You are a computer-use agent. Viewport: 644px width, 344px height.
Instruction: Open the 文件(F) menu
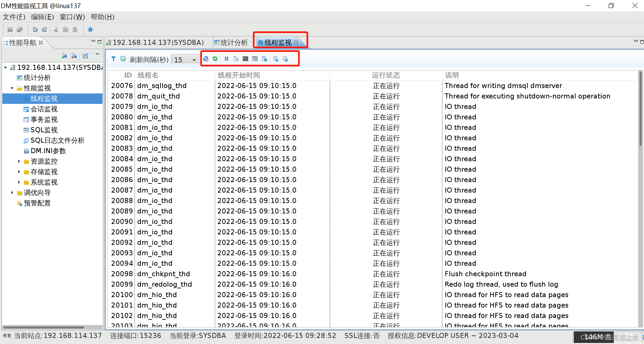pos(14,17)
